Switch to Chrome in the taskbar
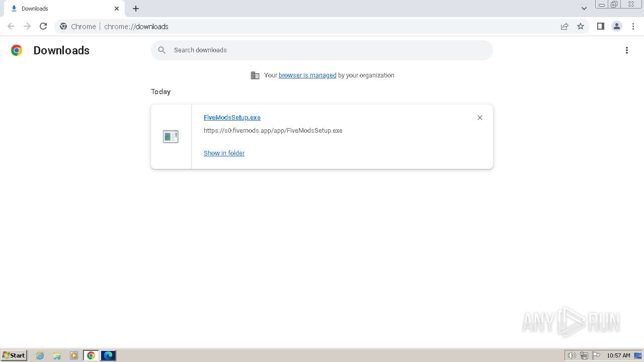 tap(91, 355)
